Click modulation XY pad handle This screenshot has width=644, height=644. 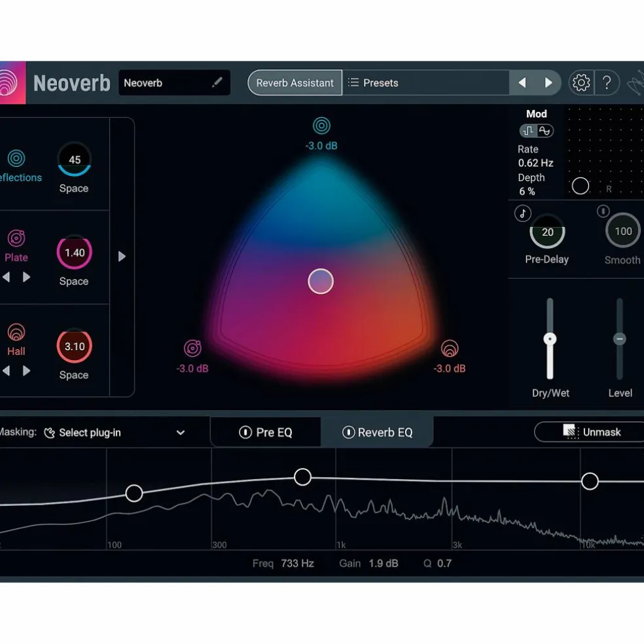(581, 186)
